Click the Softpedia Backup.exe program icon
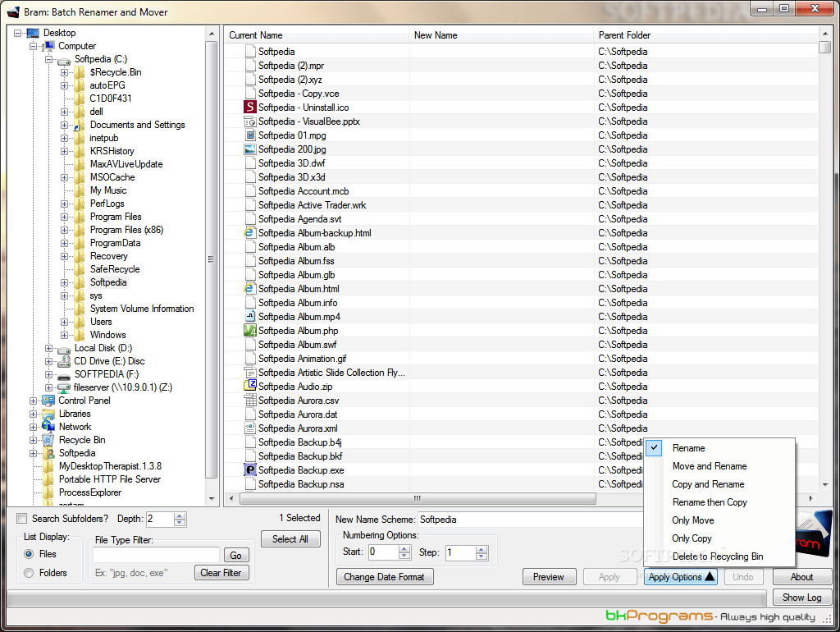This screenshot has width=840, height=632. point(249,469)
